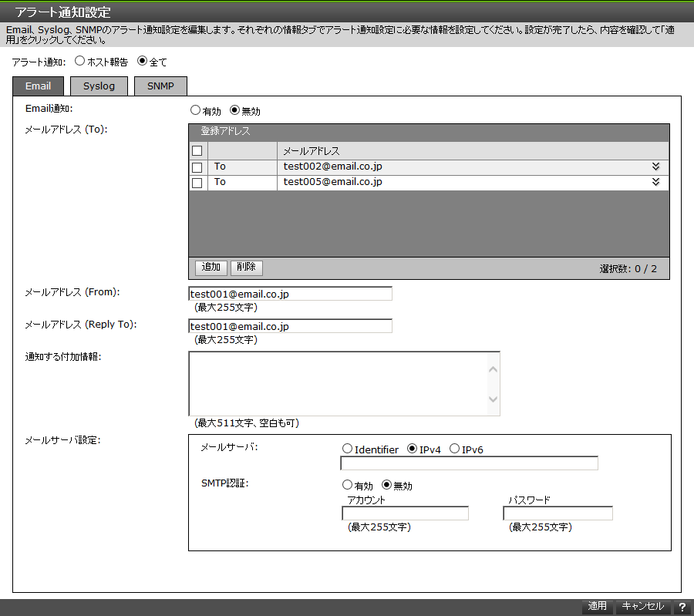Switch to the SNMP tab

pyautogui.click(x=160, y=86)
